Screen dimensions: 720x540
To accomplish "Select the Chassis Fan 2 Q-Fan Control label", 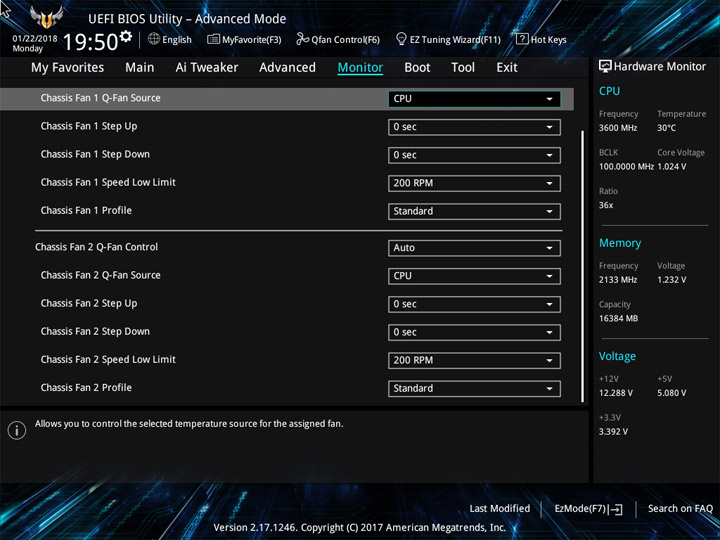I will (x=96, y=247).
